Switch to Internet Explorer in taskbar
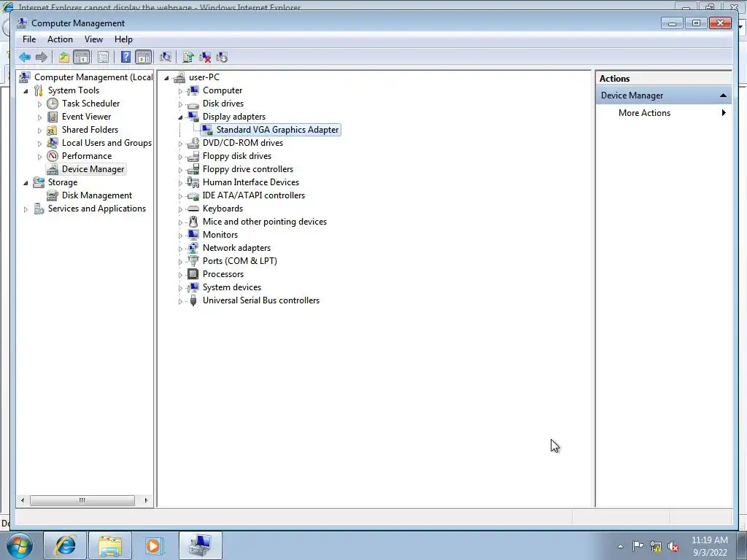 (x=65, y=545)
